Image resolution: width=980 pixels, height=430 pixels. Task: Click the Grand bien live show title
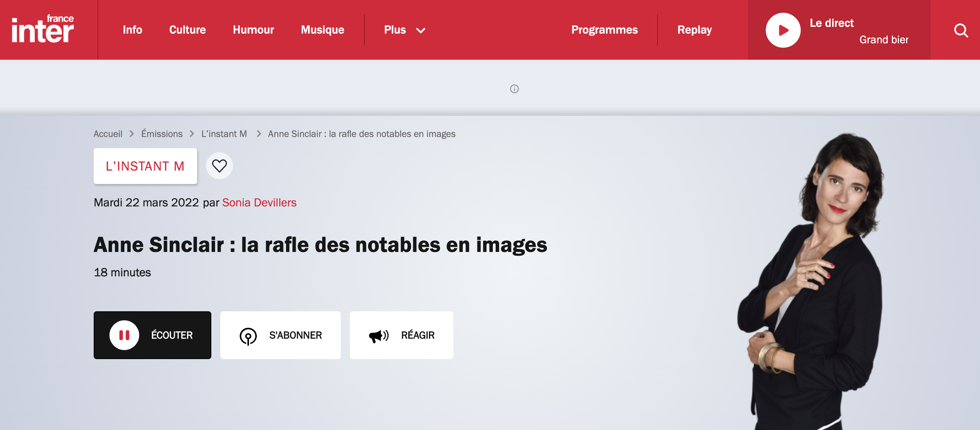[x=884, y=40]
